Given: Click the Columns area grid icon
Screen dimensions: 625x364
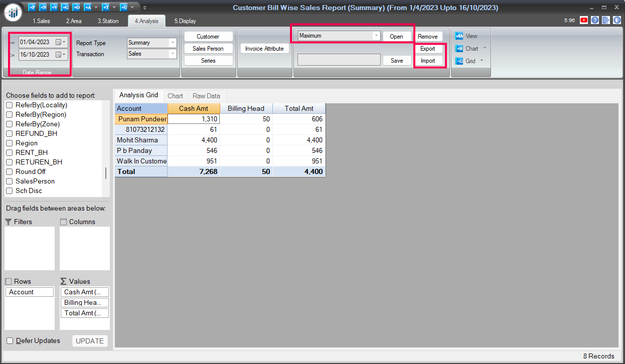Looking at the screenshot, I should point(63,222).
